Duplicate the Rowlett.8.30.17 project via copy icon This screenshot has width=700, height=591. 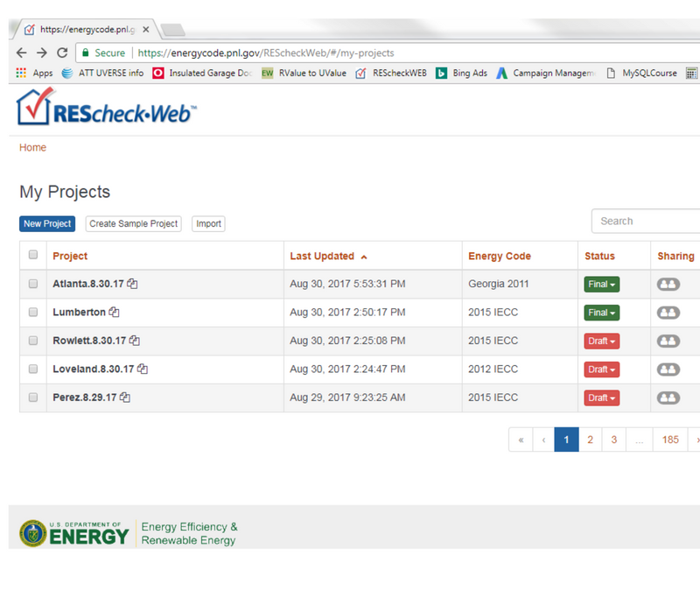135,341
